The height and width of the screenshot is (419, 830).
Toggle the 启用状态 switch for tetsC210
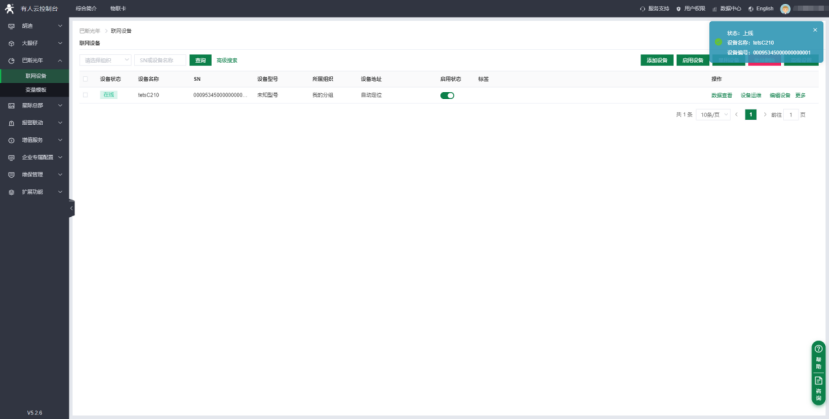point(447,95)
